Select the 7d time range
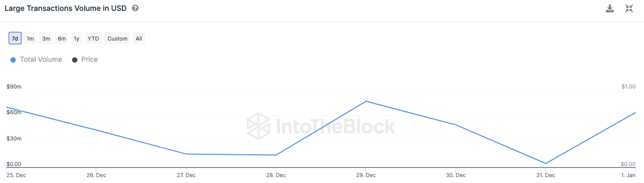 [15, 39]
